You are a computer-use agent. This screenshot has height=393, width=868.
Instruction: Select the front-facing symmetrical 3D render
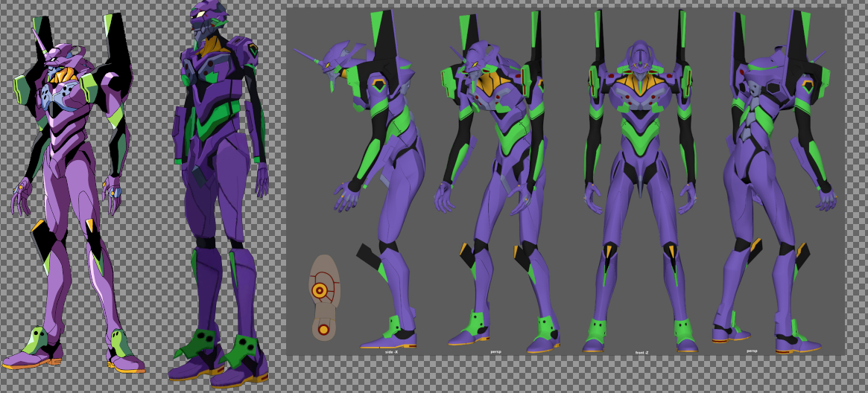[x=641, y=179]
